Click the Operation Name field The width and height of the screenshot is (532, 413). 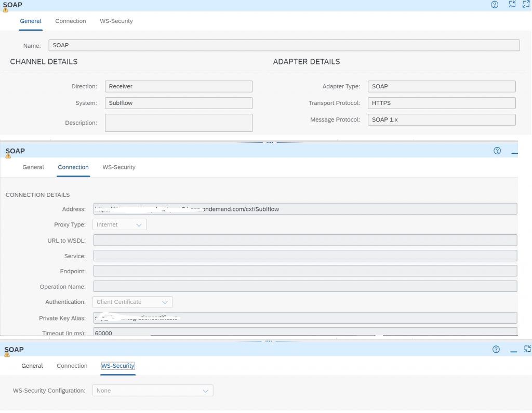305,286
